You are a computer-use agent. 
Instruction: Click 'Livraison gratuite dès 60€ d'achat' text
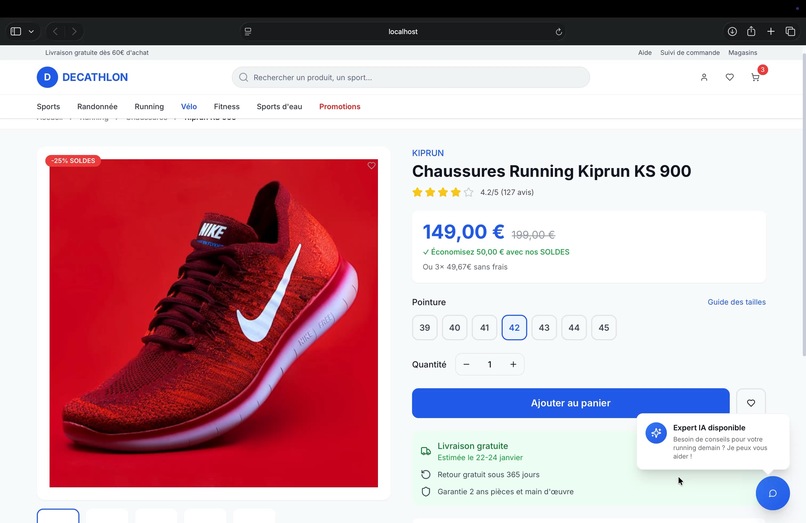[97, 52]
